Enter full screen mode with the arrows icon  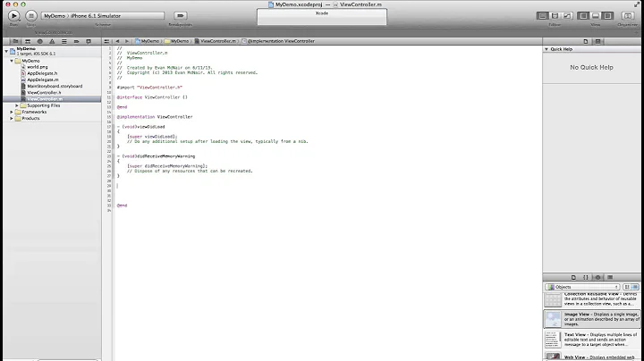[637, 4]
